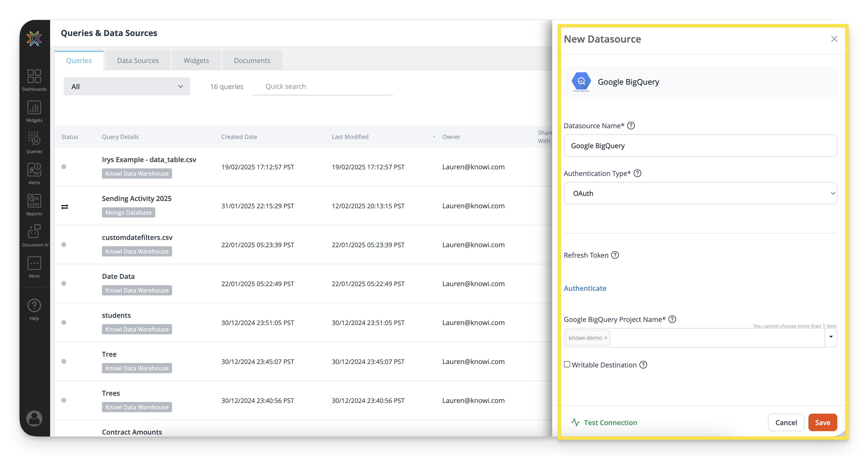This screenshot has height=456, width=868.
Task: Click status dot for Tree query
Action: (x=64, y=361)
